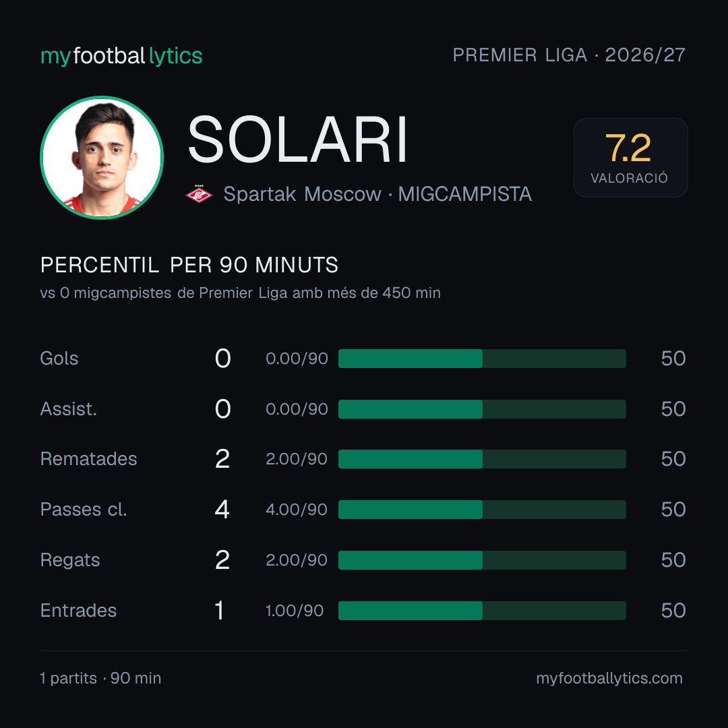Click the Assist. percentile bar
The width and height of the screenshot is (728, 728).
[x=482, y=409]
